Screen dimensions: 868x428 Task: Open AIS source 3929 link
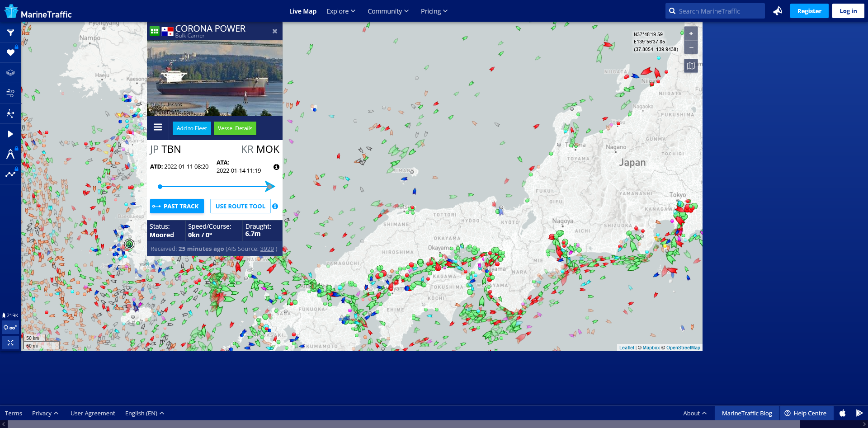267,249
